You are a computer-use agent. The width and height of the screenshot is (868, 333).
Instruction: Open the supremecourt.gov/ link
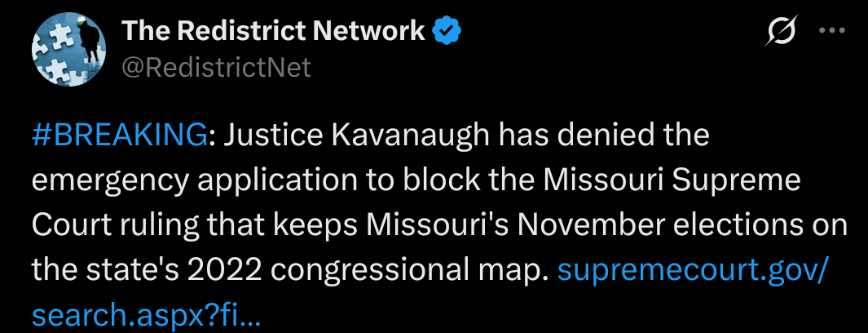pos(693,272)
